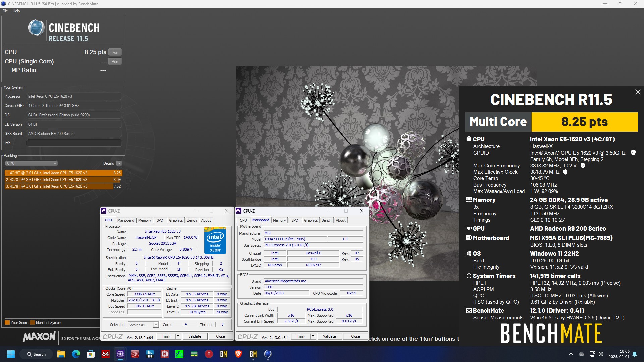The width and height of the screenshot is (644, 362).
Task: Click the orange Your Score legend swatch
Action: pos(7,323)
